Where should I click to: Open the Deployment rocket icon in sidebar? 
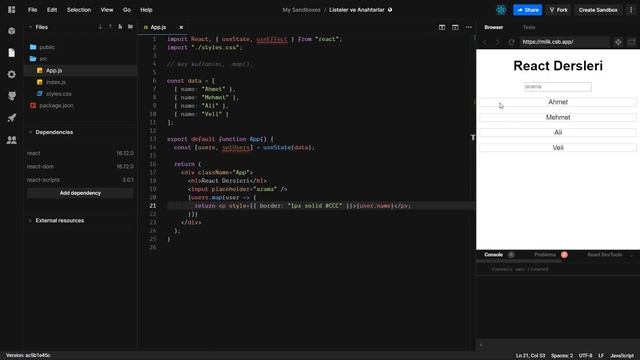click(x=11, y=118)
